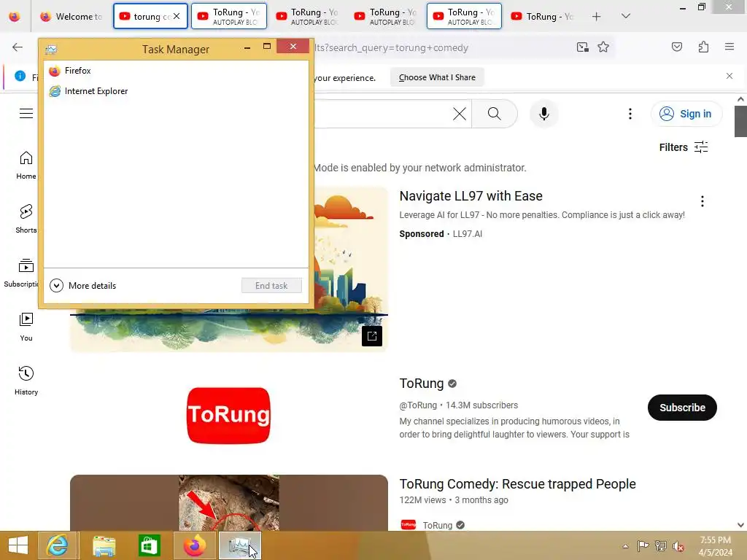Image resolution: width=747 pixels, height=560 pixels.
Task: Click Choose What I Share button
Action: (437, 77)
